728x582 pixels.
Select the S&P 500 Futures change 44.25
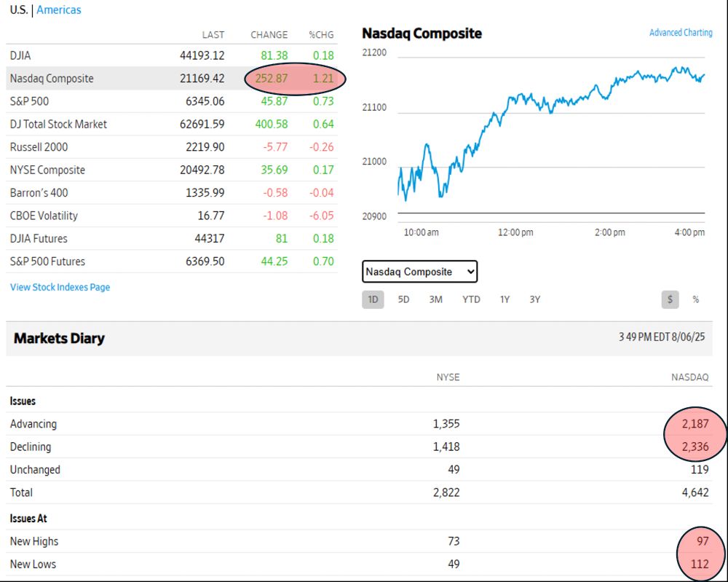point(274,261)
